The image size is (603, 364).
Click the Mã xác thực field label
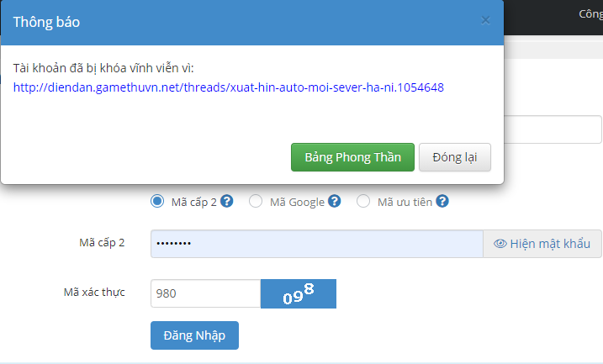pyautogui.click(x=94, y=293)
